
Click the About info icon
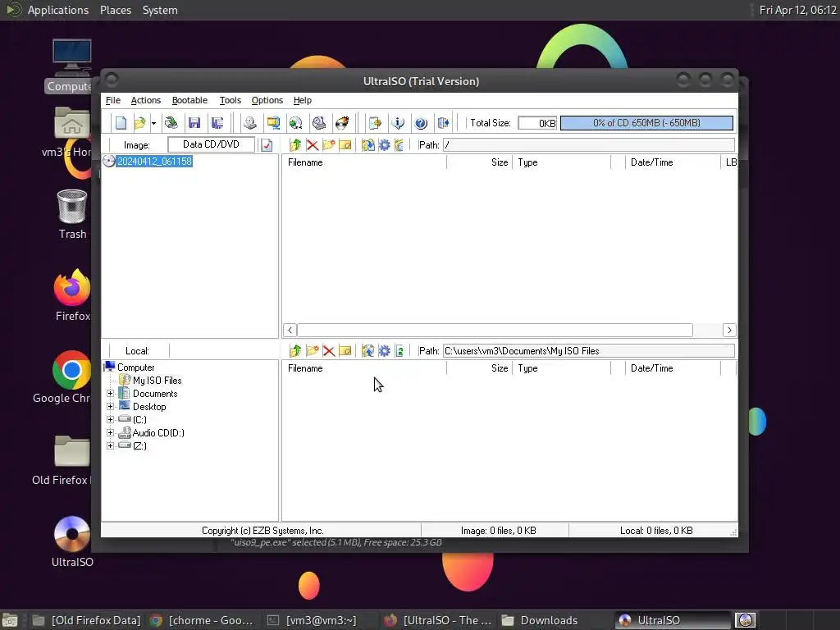(398, 123)
